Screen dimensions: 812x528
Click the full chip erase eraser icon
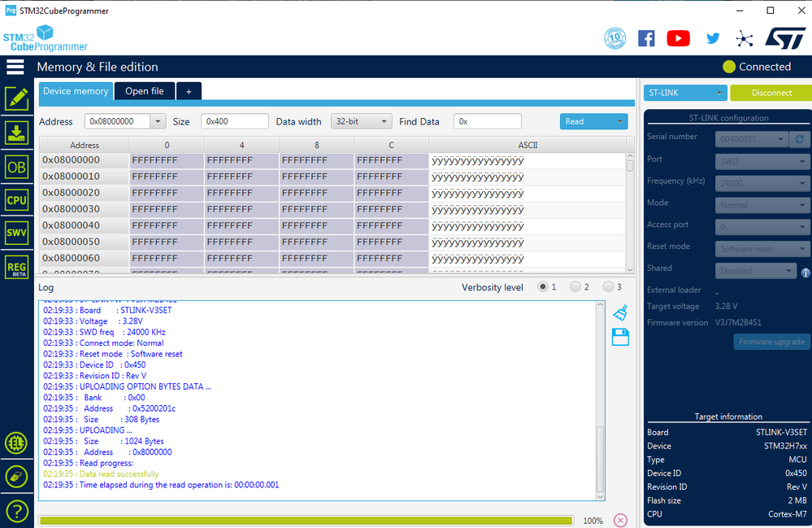[x=16, y=477]
